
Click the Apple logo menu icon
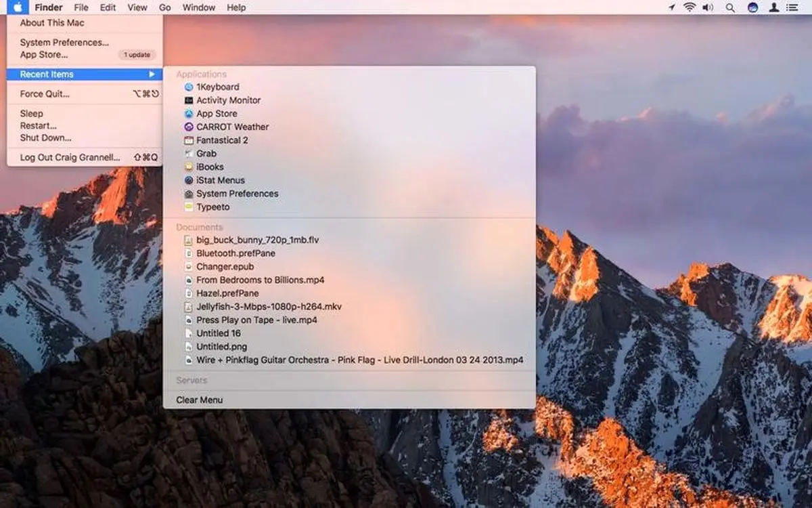tap(18, 7)
